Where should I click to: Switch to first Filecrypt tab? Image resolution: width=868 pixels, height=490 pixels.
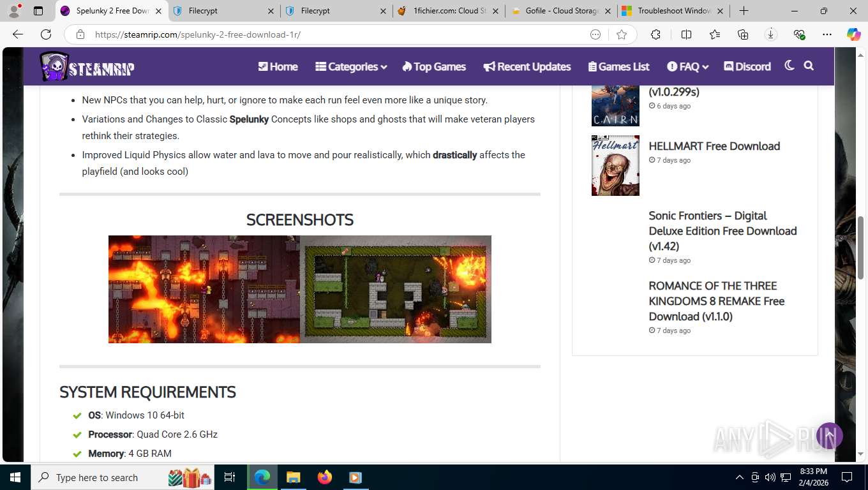pyautogui.click(x=225, y=11)
